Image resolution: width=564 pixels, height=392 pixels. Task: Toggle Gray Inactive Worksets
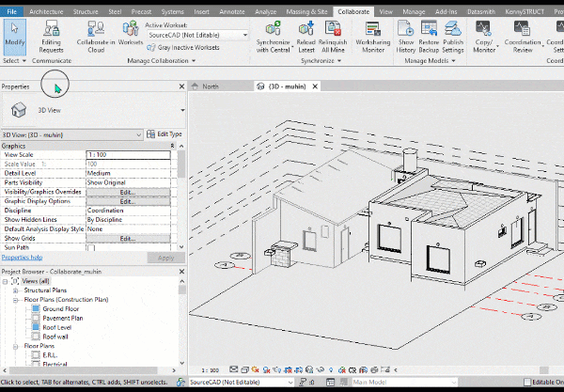(183, 47)
